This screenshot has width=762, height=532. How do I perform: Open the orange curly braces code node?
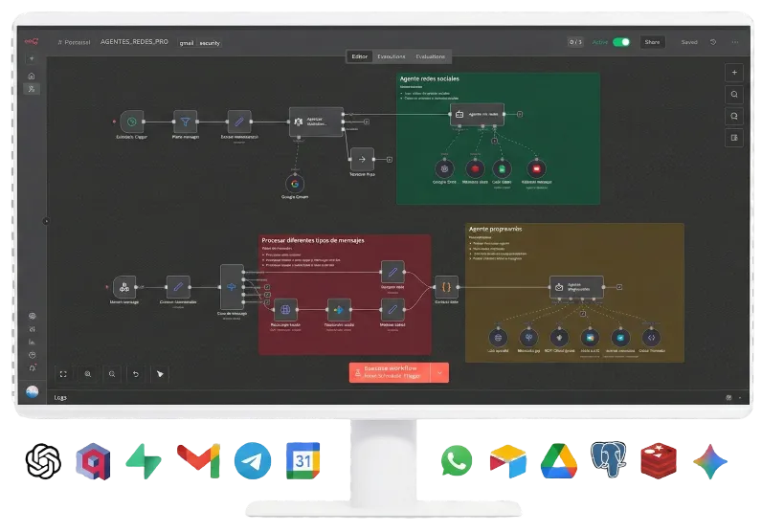446,287
